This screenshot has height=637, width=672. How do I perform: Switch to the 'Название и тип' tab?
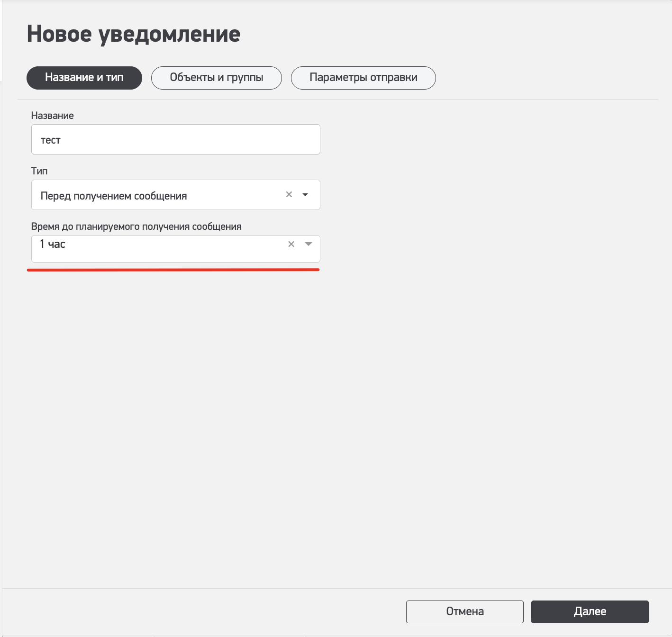[x=84, y=78]
